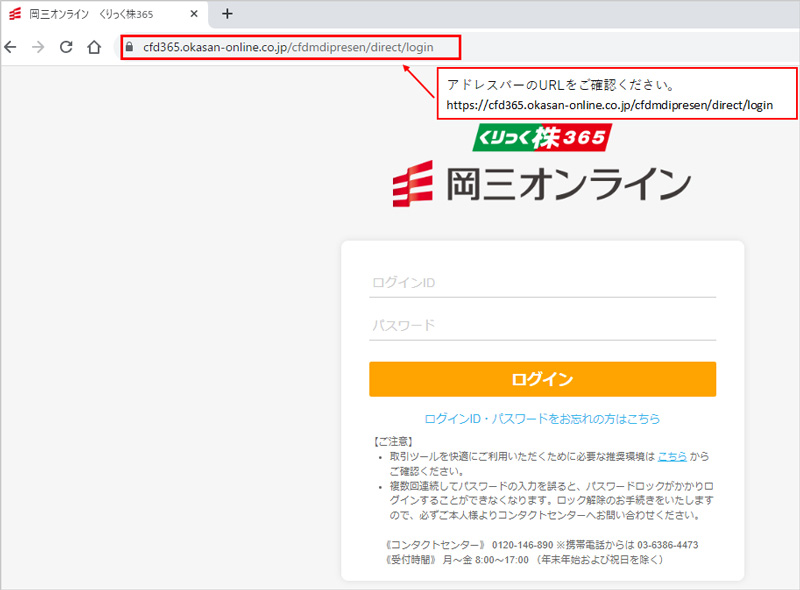800x590 pixels.
Task: Open the こちら recommended environment link
Action: [x=672, y=456]
